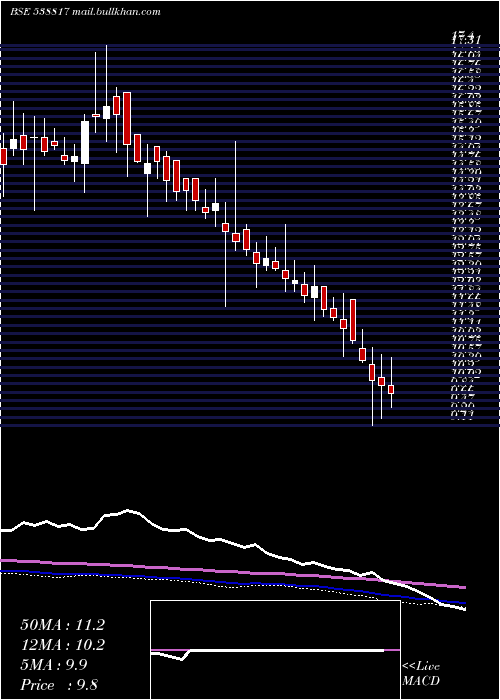This screenshot has width=500, height=700.
Task: Select the 5MA : 9.9 readout
Action: (x=54, y=665)
